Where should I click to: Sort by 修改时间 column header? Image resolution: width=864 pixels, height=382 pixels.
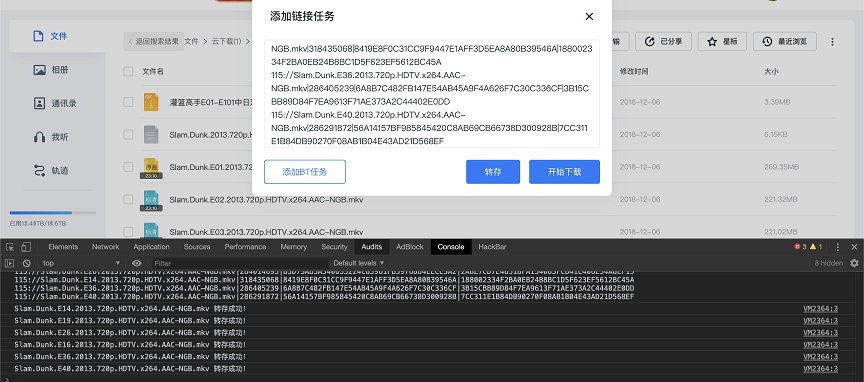pyautogui.click(x=634, y=72)
